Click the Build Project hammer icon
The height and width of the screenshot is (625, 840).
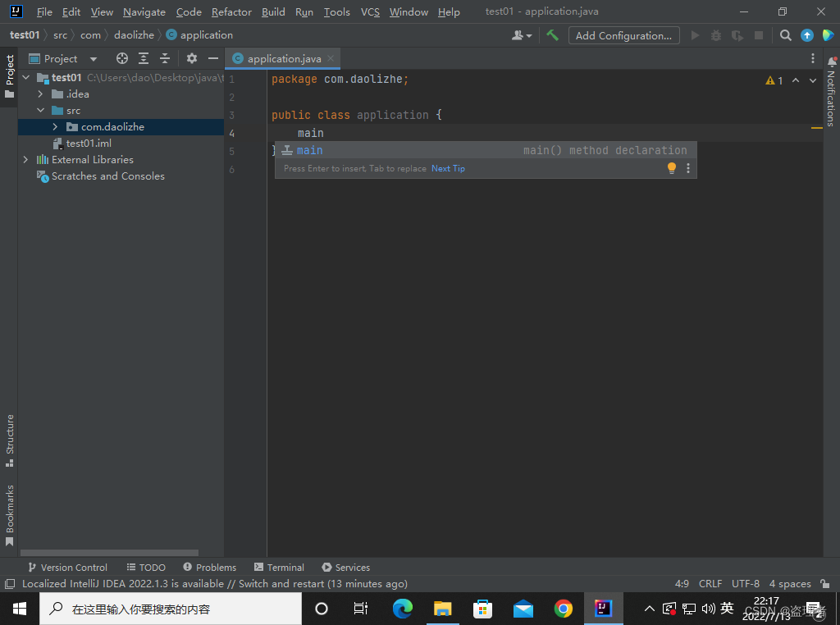[x=552, y=35]
